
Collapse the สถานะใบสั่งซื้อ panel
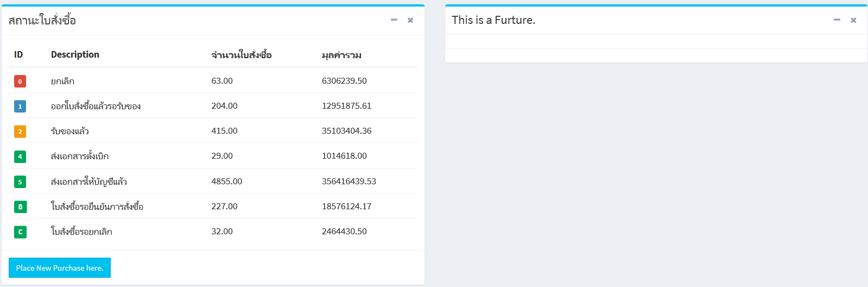point(394,20)
